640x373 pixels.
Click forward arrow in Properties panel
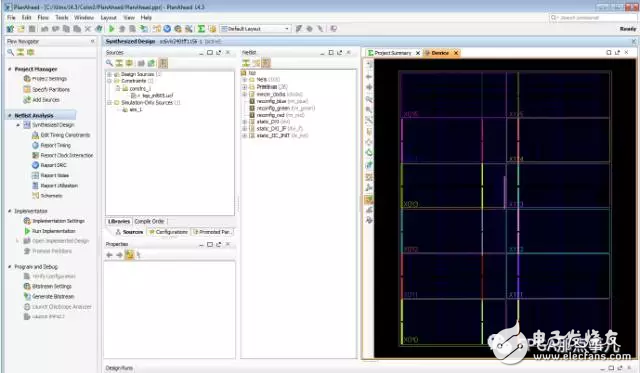(x=119, y=255)
